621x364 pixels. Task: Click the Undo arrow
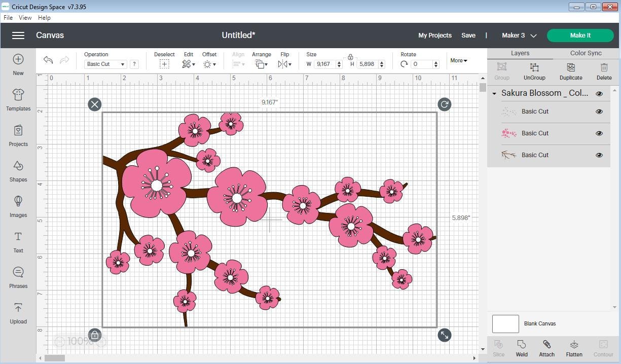coord(48,60)
